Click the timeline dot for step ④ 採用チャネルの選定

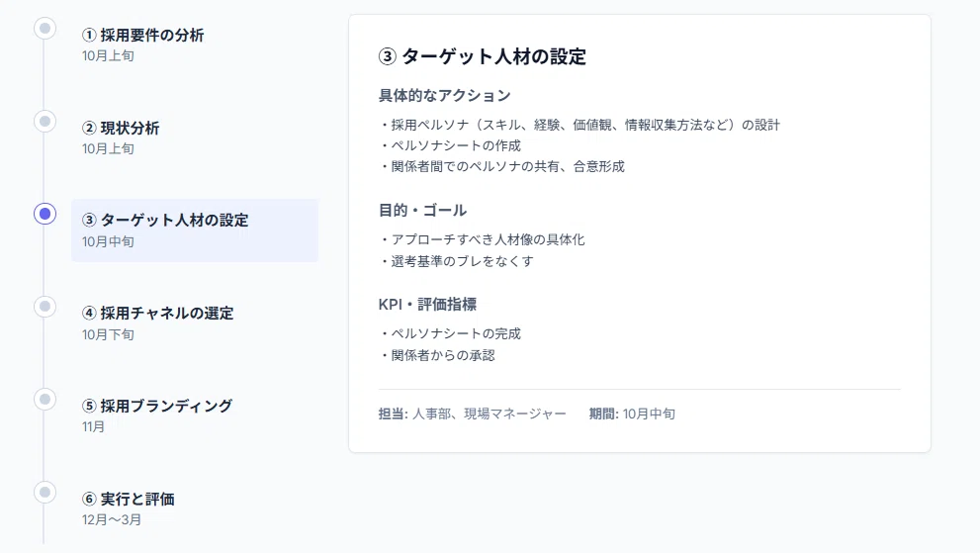point(45,307)
